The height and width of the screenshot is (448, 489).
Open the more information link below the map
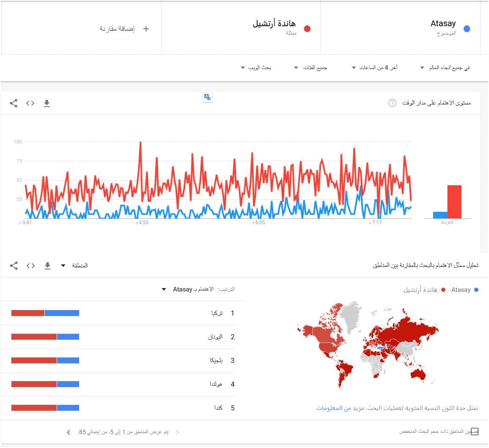(340, 408)
